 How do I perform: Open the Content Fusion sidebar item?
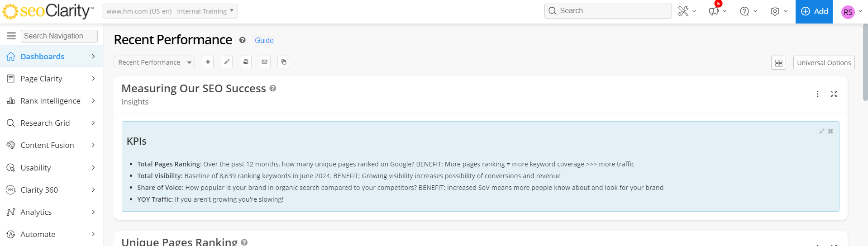pos(47,145)
